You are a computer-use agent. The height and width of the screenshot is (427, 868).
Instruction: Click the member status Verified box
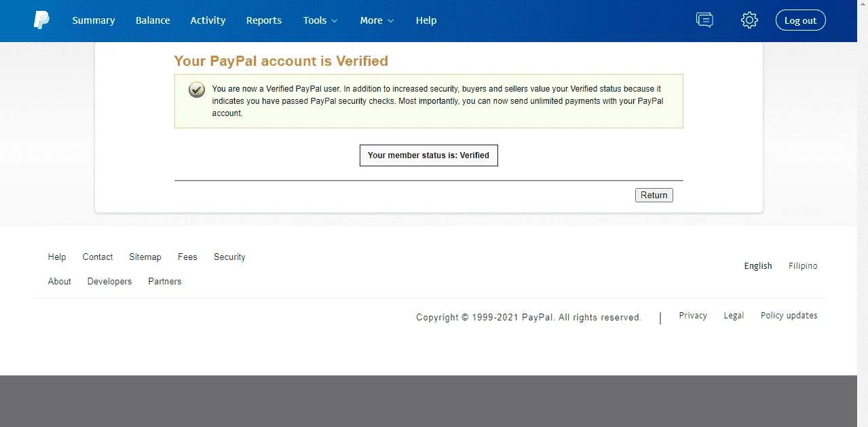[428, 155]
